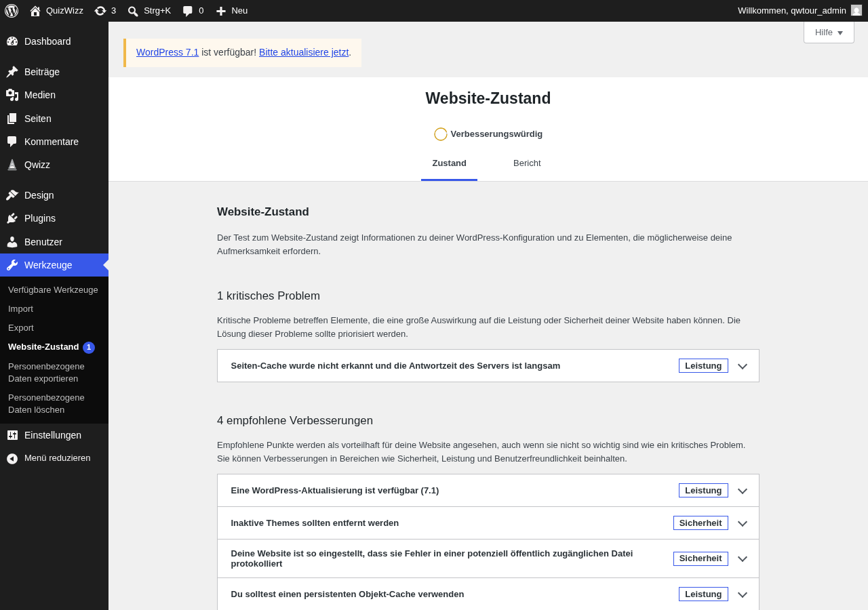
Task: Expand the Seiten-Cache issue chevron
Action: point(743,366)
